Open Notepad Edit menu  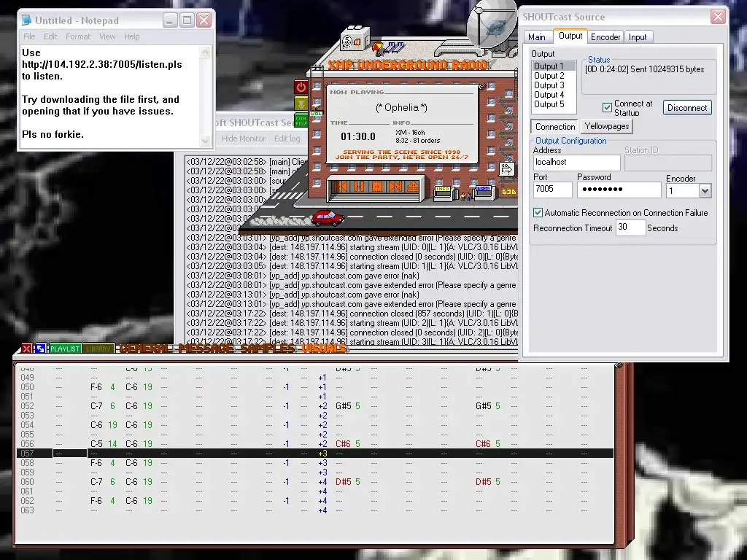50,36
